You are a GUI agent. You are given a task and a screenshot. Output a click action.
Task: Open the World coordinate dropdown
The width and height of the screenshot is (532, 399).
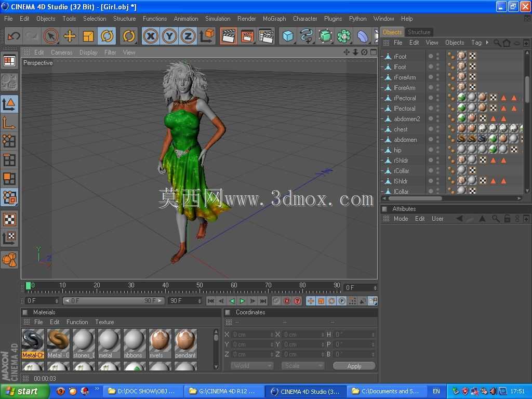[x=252, y=366]
